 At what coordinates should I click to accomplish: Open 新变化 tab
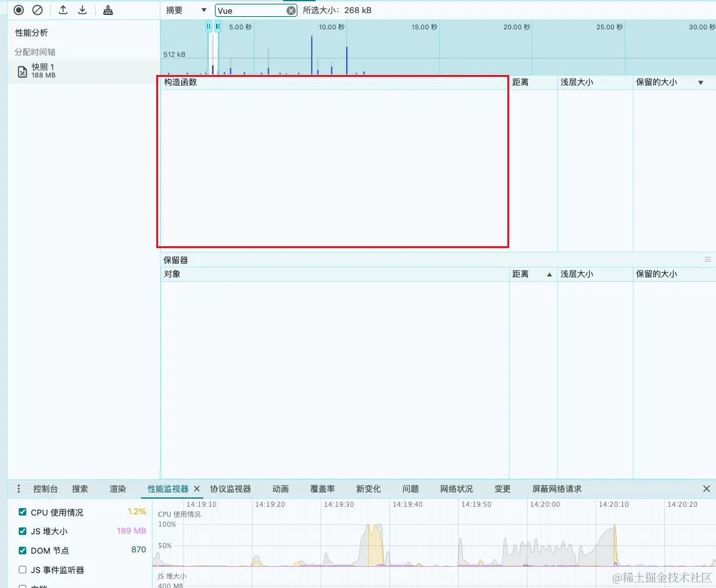[x=369, y=489]
